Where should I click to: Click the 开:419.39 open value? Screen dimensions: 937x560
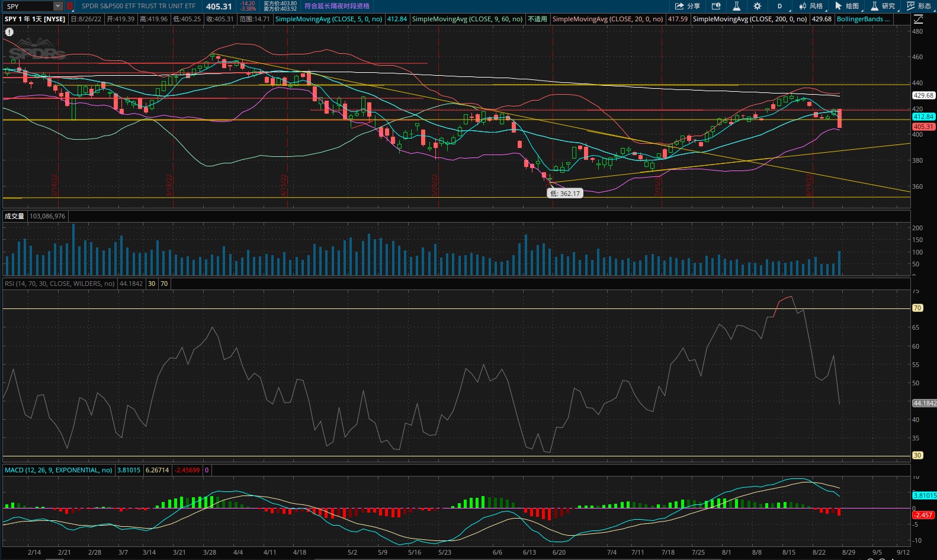tap(121, 19)
